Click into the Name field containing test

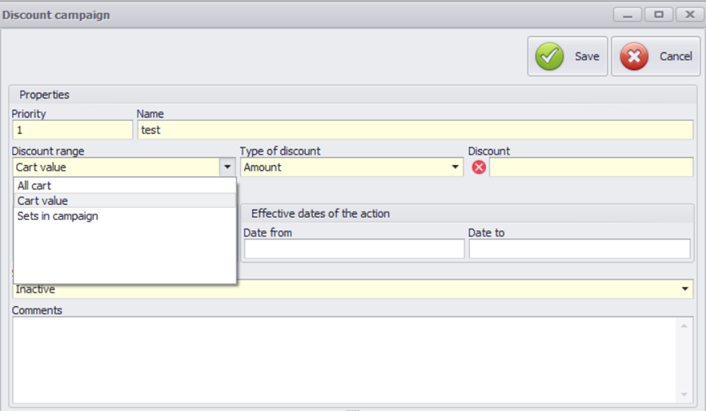415,130
